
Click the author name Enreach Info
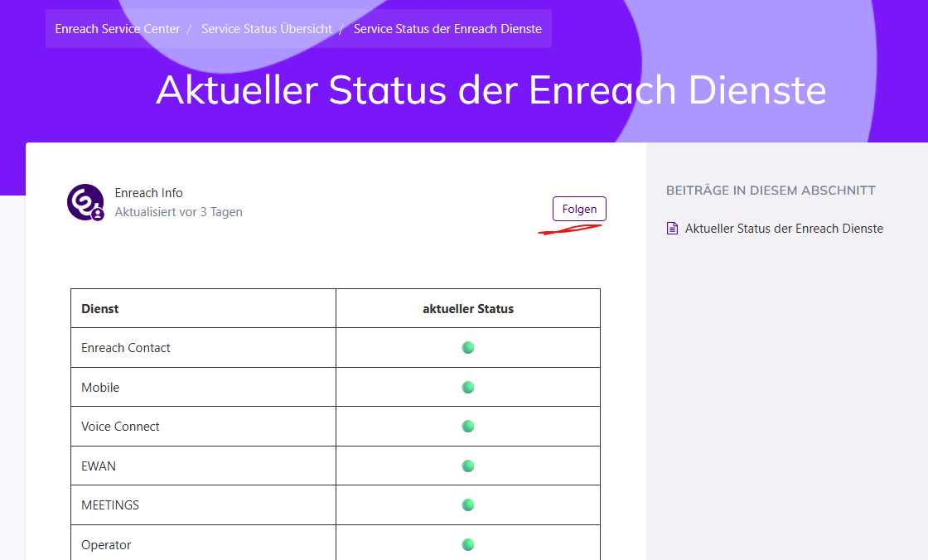149,193
